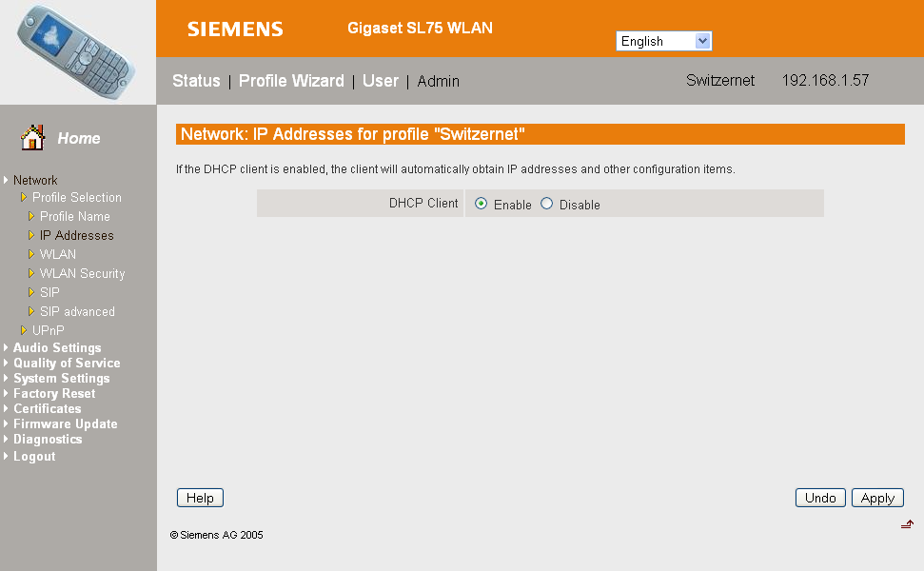Click yellow arrow beside WLAN Security

click(x=31, y=273)
